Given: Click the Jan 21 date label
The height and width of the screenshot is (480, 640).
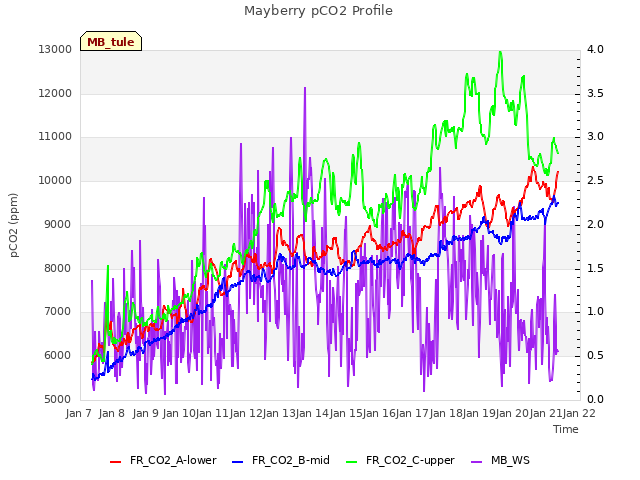Looking at the screenshot, I should [x=546, y=413].
